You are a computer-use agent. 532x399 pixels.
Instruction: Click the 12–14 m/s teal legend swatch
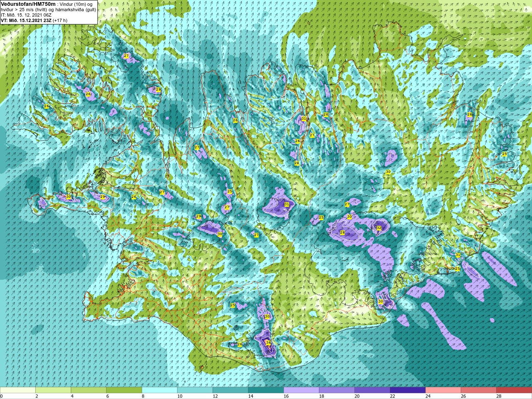(231, 390)
